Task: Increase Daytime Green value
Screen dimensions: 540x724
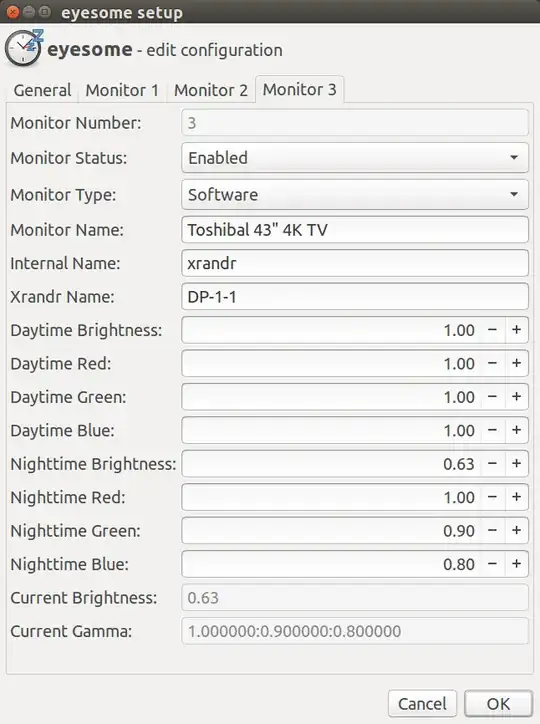Action: [x=516, y=397]
